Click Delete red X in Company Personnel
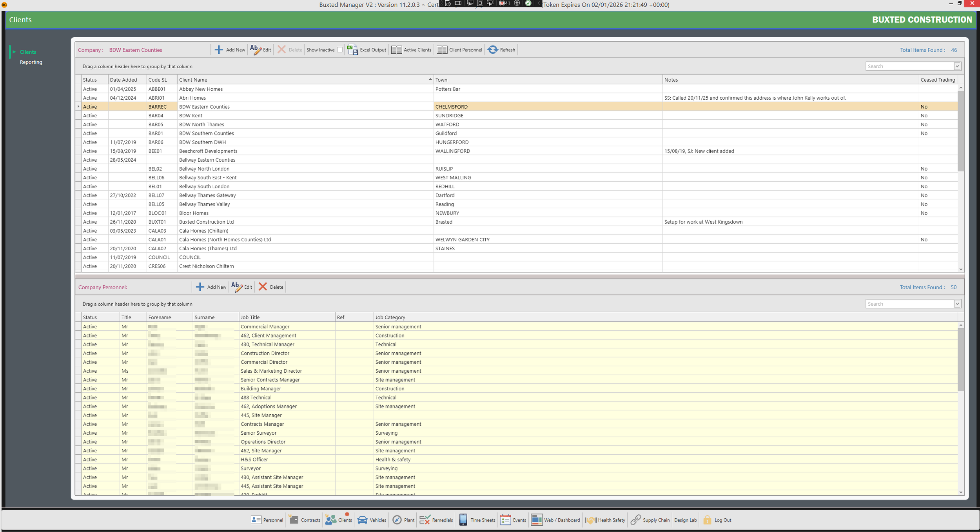 point(263,287)
